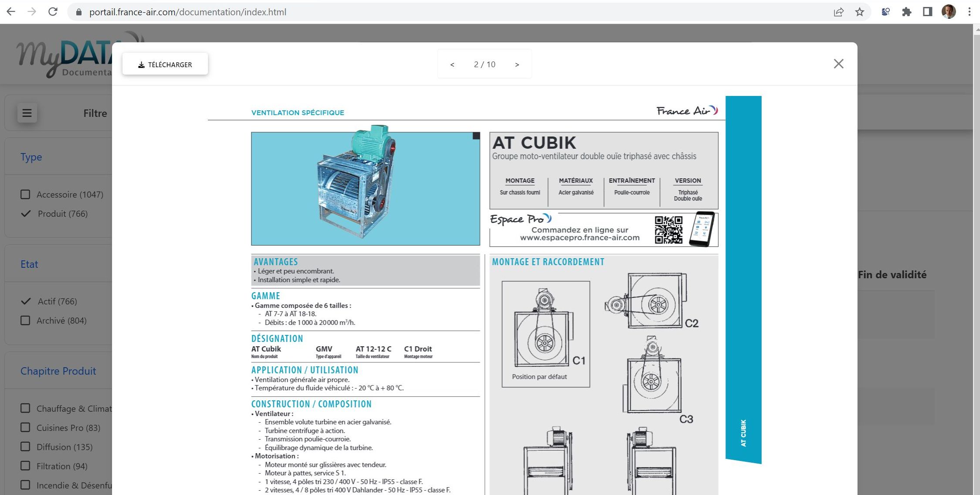Screen dimensions: 980x495
Task: Click the MATÉRIAUX column label
Action: pos(576,181)
